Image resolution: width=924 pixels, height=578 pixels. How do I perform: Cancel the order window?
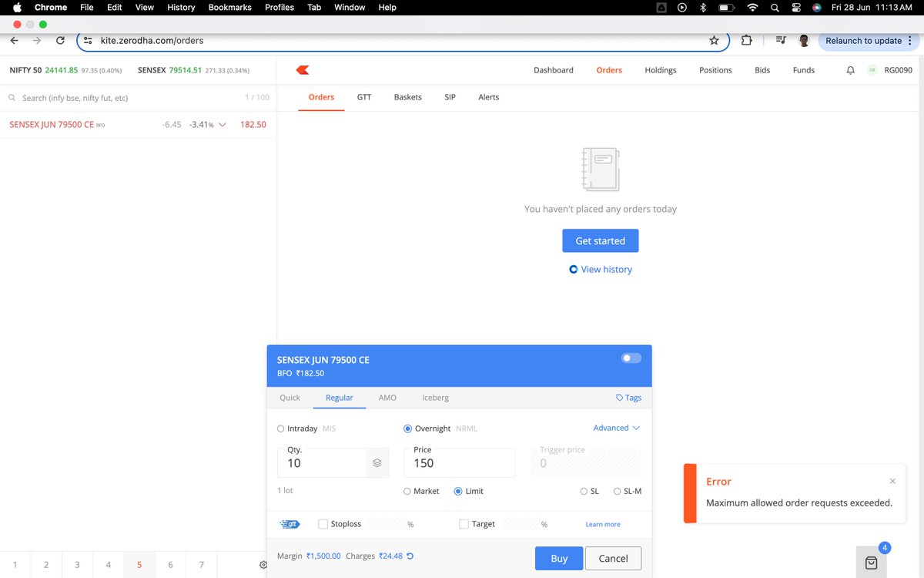(x=614, y=559)
